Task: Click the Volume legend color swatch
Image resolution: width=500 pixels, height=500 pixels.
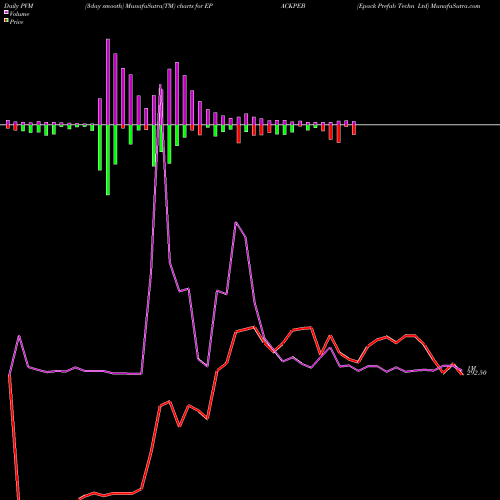Action: click(x=6, y=12)
